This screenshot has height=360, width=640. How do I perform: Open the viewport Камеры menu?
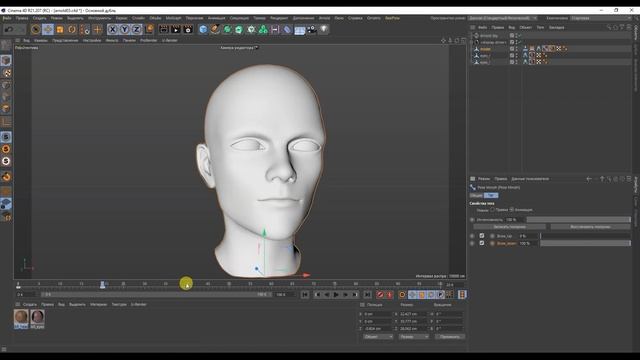pyautogui.click(x=41, y=40)
